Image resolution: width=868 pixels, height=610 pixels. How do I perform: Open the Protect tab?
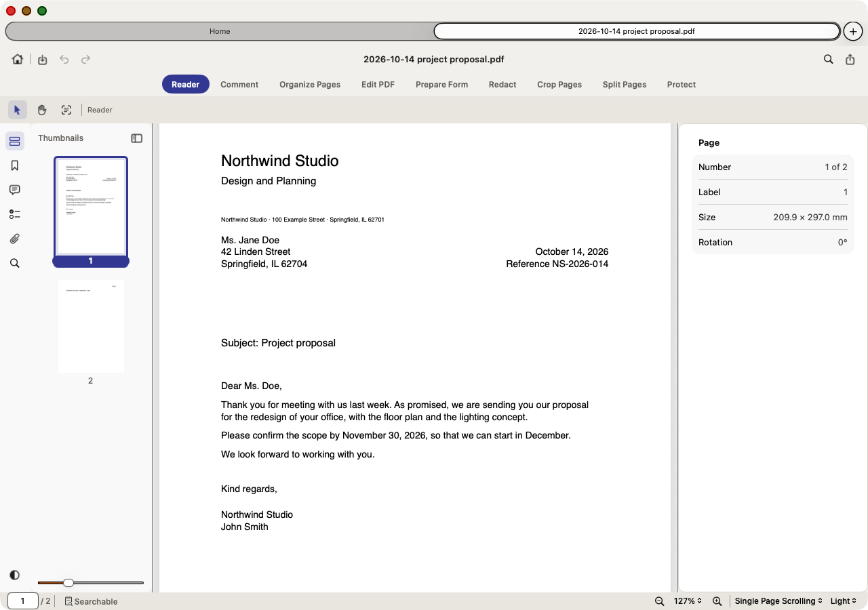(x=682, y=85)
